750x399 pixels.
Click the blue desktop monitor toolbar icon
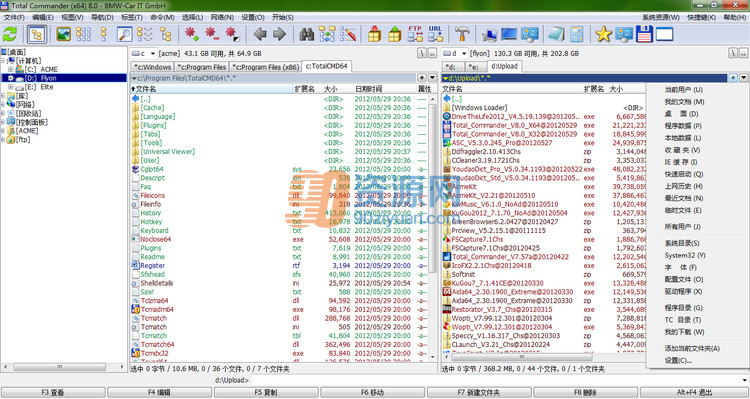click(x=509, y=34)
